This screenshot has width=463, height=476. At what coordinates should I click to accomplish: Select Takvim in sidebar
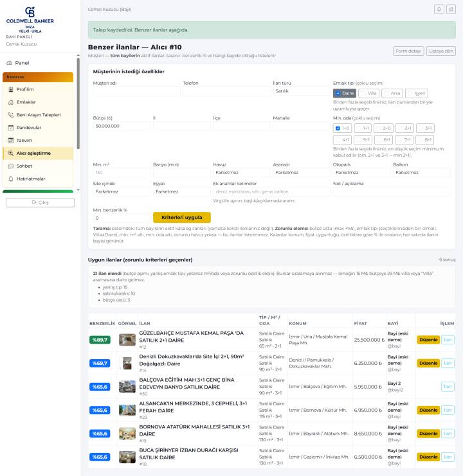pos(38,140)
